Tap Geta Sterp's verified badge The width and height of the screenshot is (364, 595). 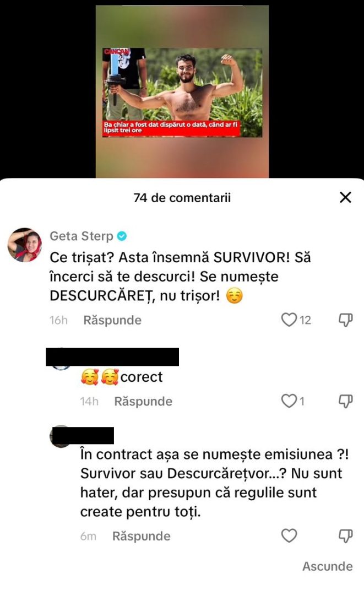pyautogui.click(x=122, y=236)
